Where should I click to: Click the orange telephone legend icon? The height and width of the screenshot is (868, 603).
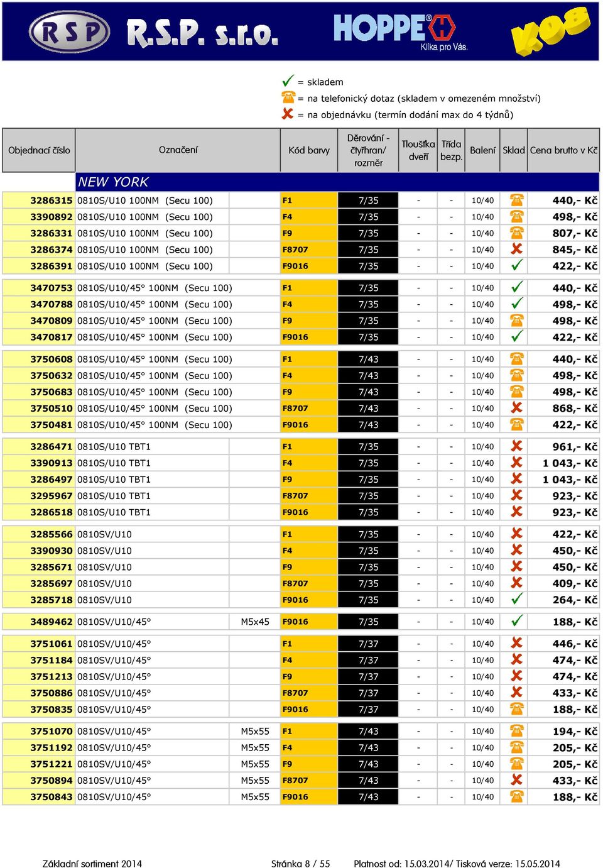[288, 97]
